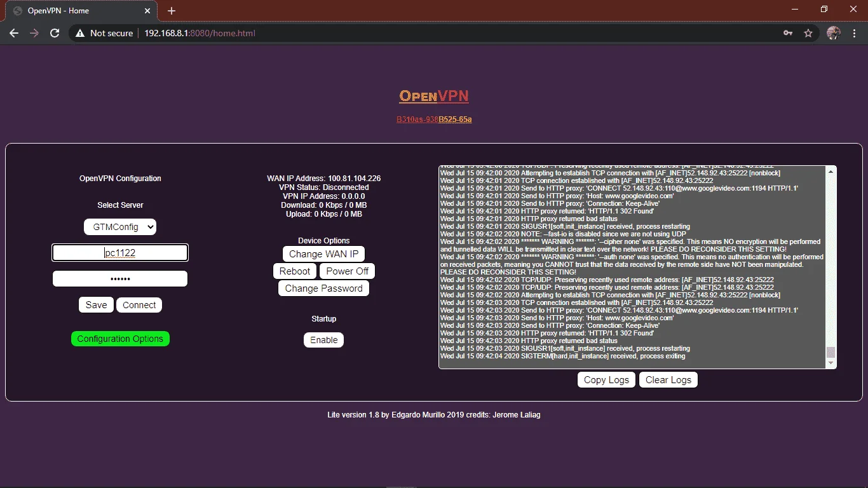Open the B525-65a device link
Viewport: 868px width, 488px height.
[x=455, y=119]
